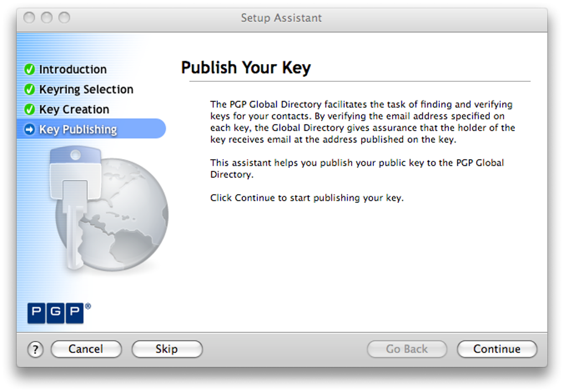Select the highlighted Key Publishing step label
Image resolution: width=564 pixels, height=392 pixels.
(78, 129)
